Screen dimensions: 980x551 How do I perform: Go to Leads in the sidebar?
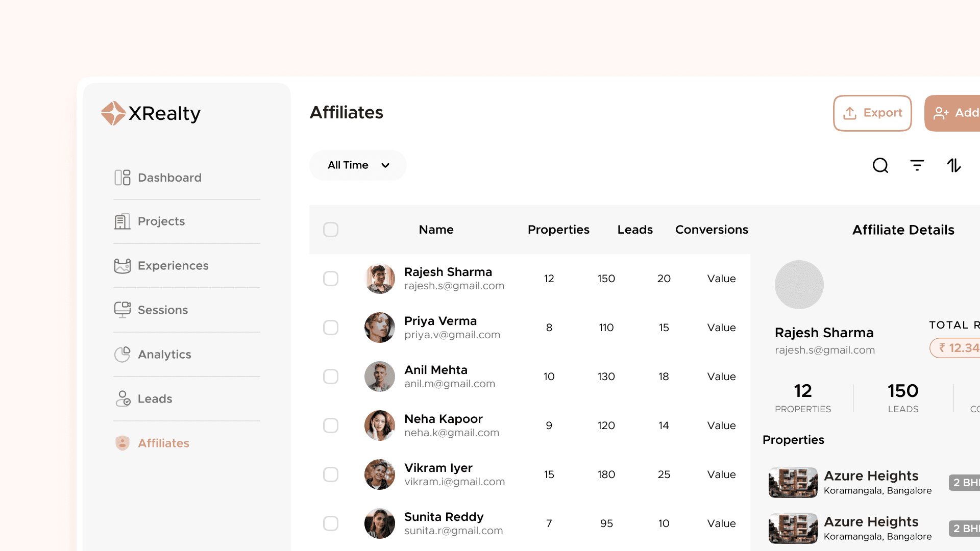pos(155,398)
